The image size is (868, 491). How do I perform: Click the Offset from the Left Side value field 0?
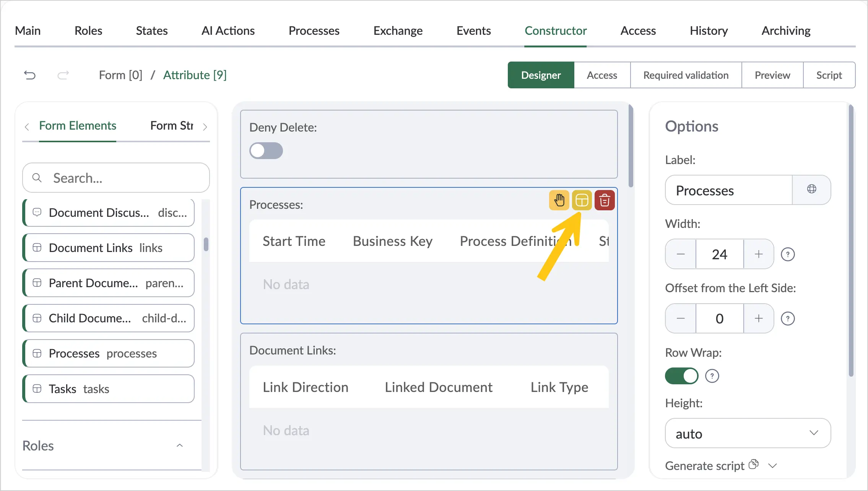coord(720,319)
